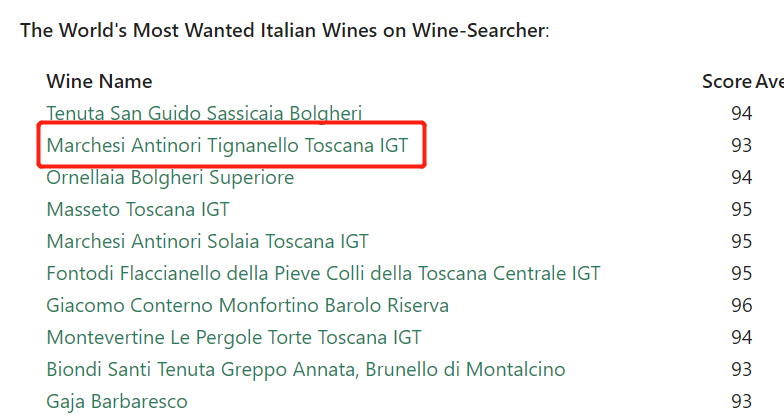
Task: Click score 93 in the Gaja Barbaresco row
Action: 742,402
